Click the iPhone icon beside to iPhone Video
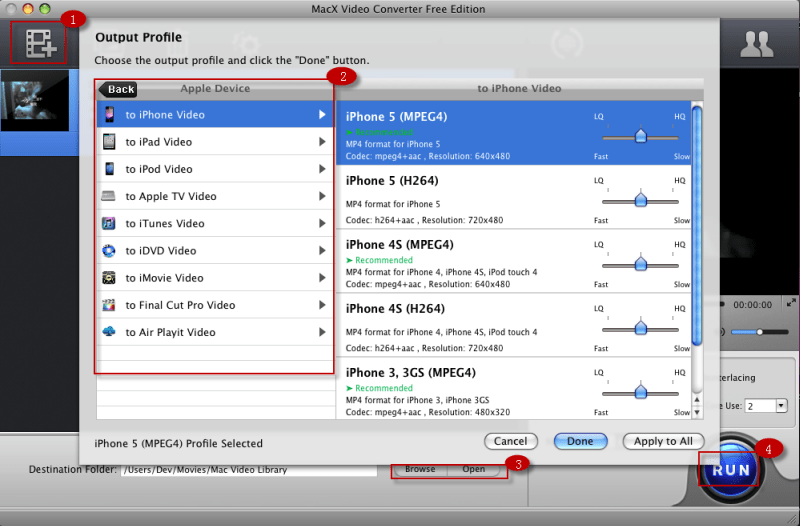Screen dimensions: 800x526 pyautogui.click(x=109, y=114)
